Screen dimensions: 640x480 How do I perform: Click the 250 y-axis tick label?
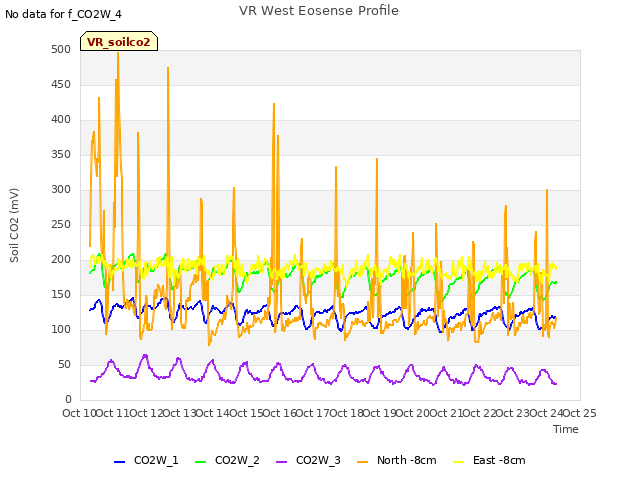pyautogui.click(x=61, y=224)
